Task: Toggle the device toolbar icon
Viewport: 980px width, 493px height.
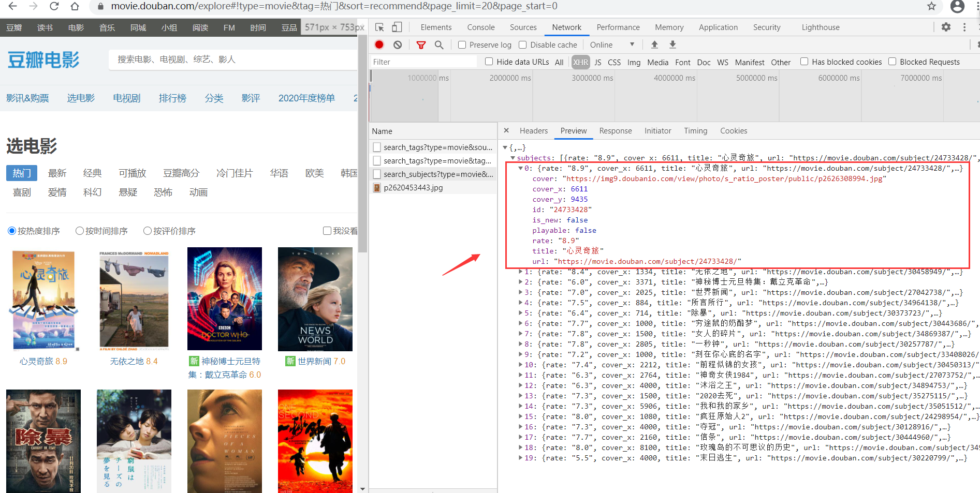Action: coord(397,27)
